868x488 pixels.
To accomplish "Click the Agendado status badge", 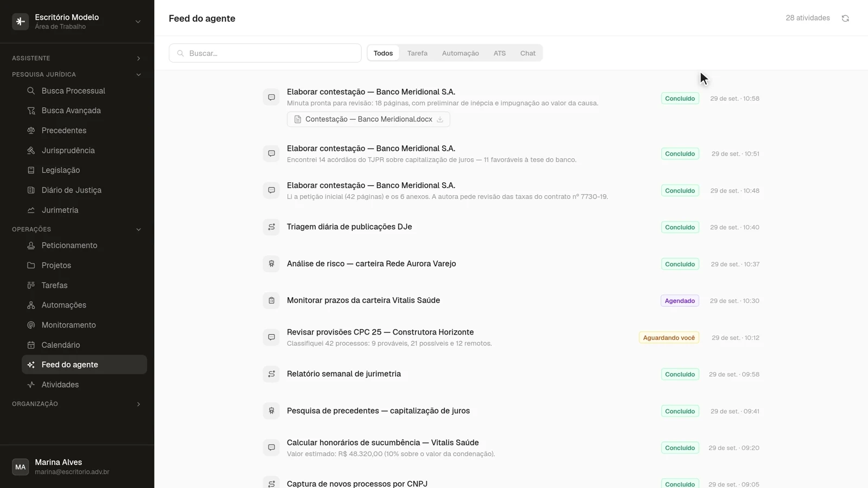I will click(680, 300).
